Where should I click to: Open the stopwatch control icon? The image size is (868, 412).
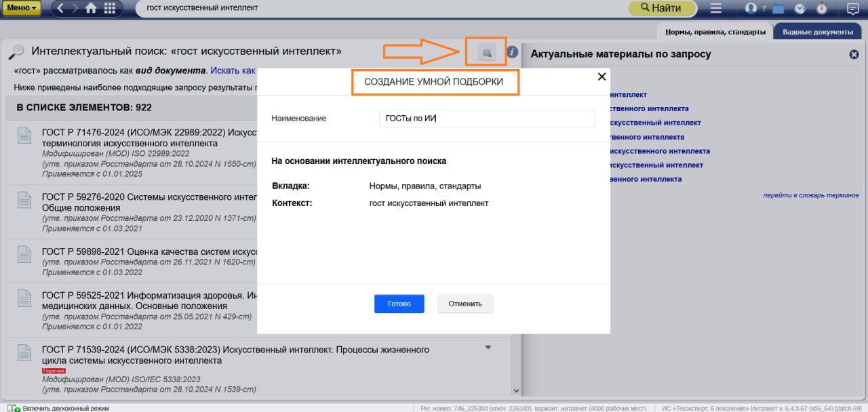point(822,9)
